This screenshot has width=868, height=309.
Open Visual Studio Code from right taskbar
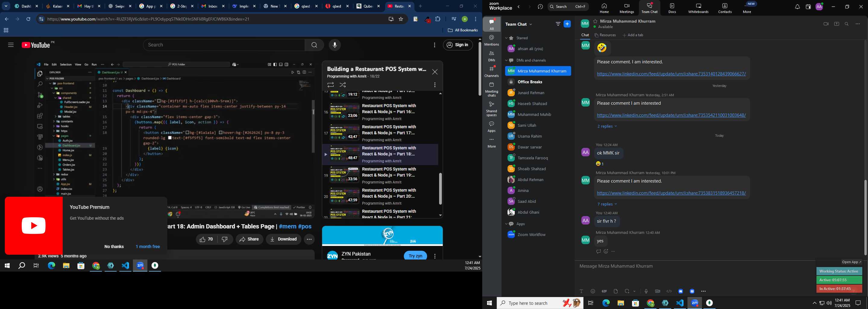(680, 303)
